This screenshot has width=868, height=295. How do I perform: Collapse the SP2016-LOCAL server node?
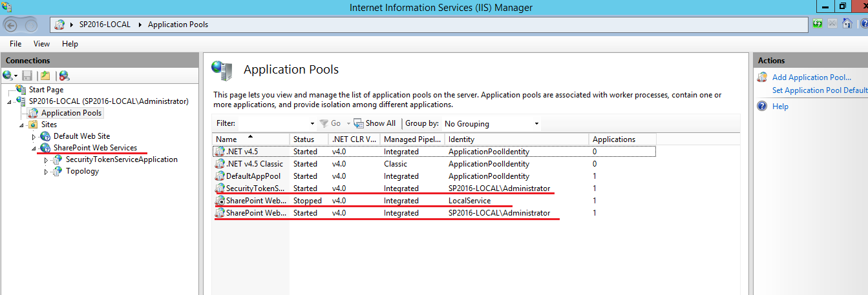[10, 102]
